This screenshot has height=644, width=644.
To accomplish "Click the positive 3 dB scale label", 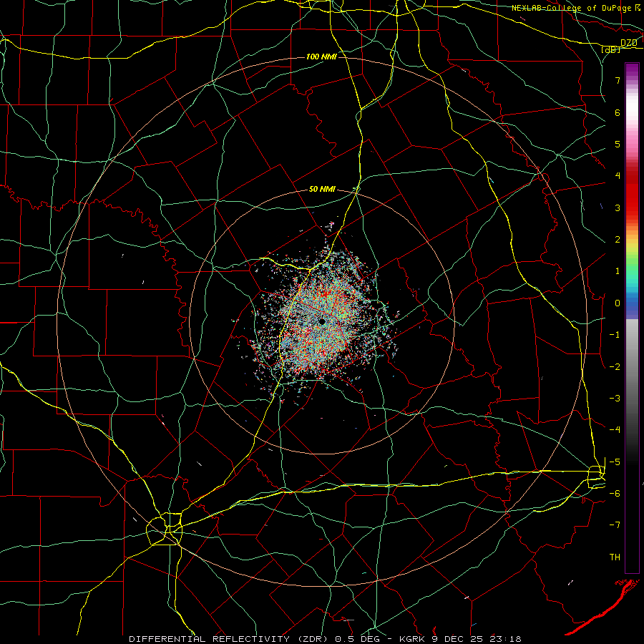I will pyautogui.click(x=618, y=208).
